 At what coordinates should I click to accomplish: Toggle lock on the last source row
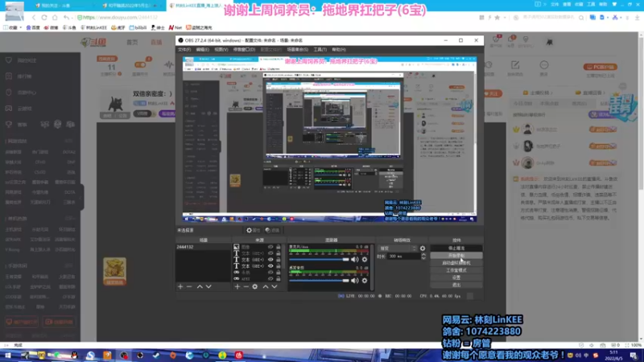click(279, 278)
